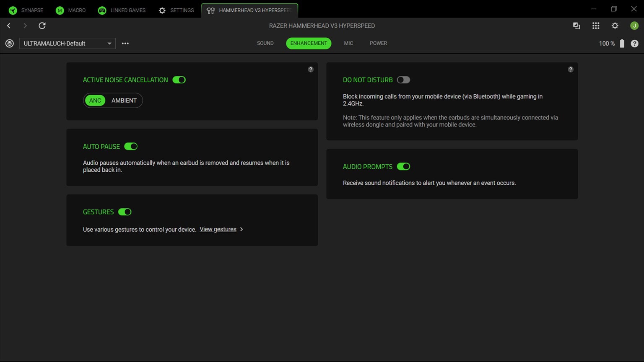The image size is (644, 362).
Task: Minimize the Razer Synapse window
Action: pyautogui.click(x=594, y=9)
